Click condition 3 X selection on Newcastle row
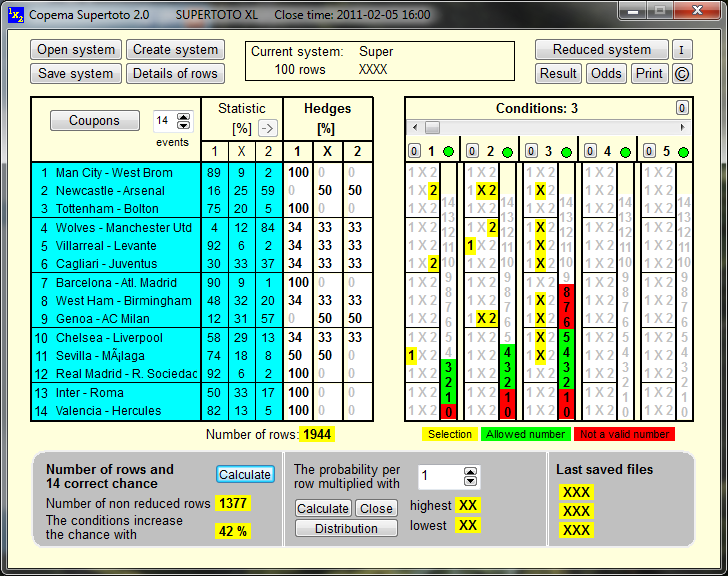Viewport: 728px width, 576px height. pyautogui.click(x=540, y=190)
